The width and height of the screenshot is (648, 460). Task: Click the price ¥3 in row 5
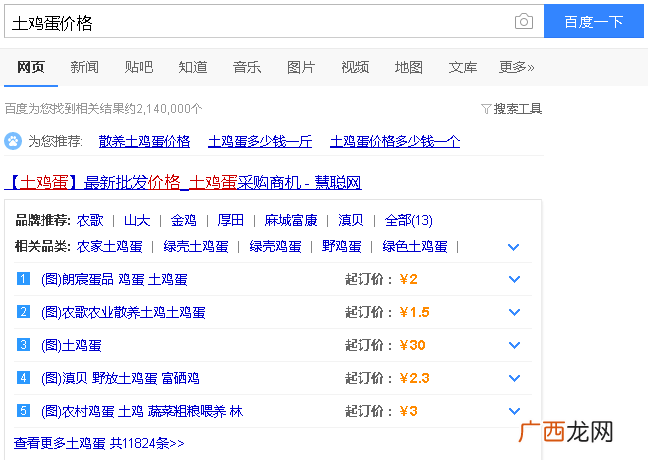(x=408, y=411)
